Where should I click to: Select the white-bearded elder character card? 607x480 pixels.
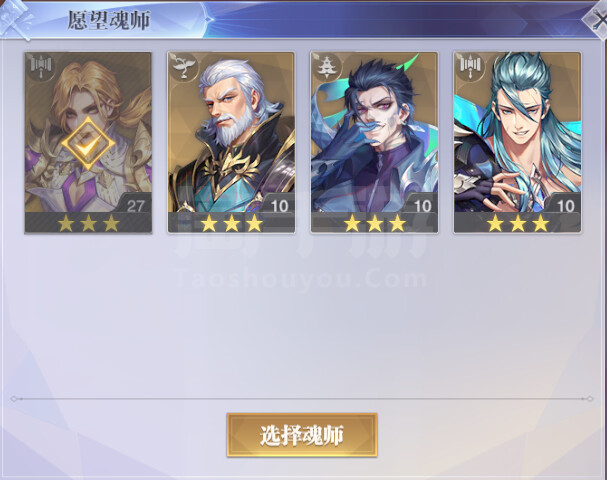231,142
